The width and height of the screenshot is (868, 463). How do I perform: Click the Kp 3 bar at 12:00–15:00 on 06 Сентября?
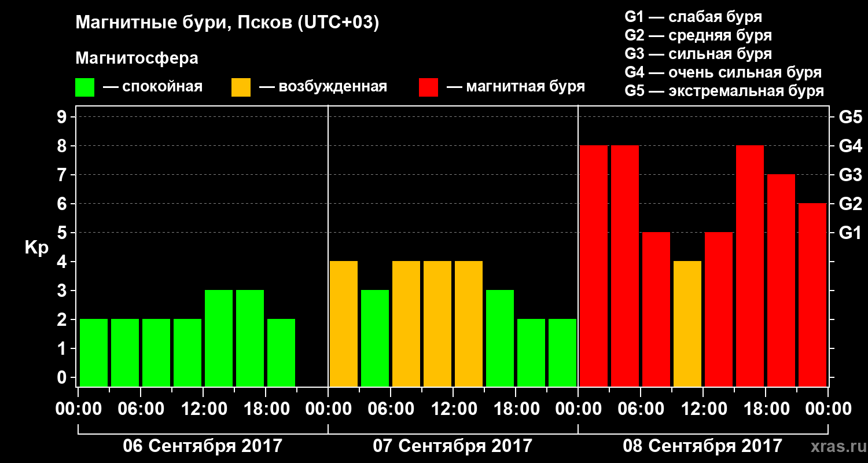click(x=219, y=338)
